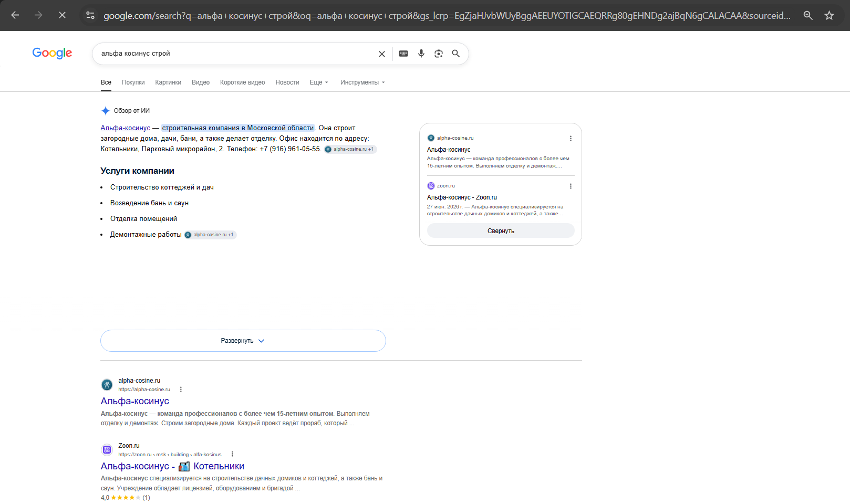Image resolution: width=850 pixels, height=504 pixels.
Task: Click the browser forward arrow
Action: tap(38, 15)
